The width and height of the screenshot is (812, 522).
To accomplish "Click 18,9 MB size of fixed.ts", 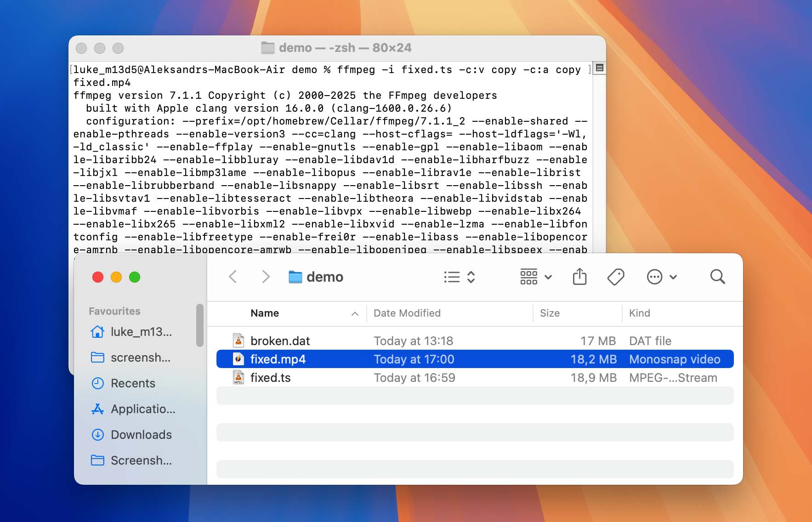I will [x=593, y=377].
